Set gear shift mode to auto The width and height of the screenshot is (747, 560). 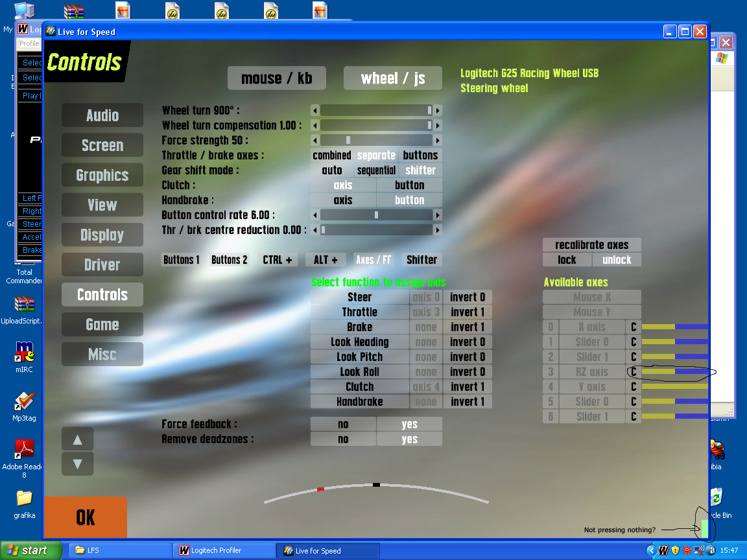pos(332,170)
